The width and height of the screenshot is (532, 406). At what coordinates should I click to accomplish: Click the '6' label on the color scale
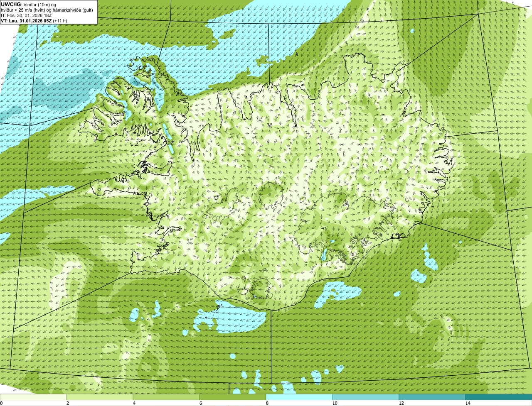(200, 403)
